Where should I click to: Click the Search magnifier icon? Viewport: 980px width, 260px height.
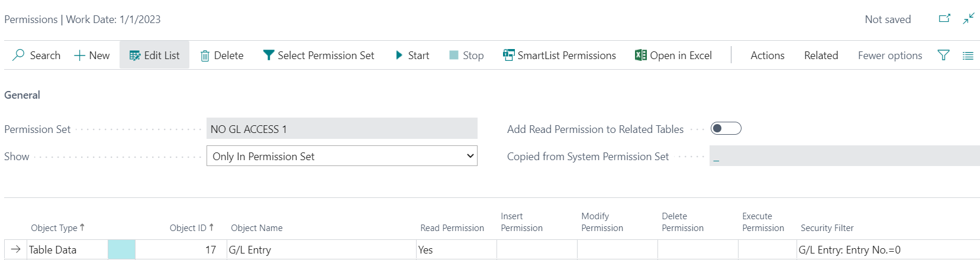click(19, 55)
